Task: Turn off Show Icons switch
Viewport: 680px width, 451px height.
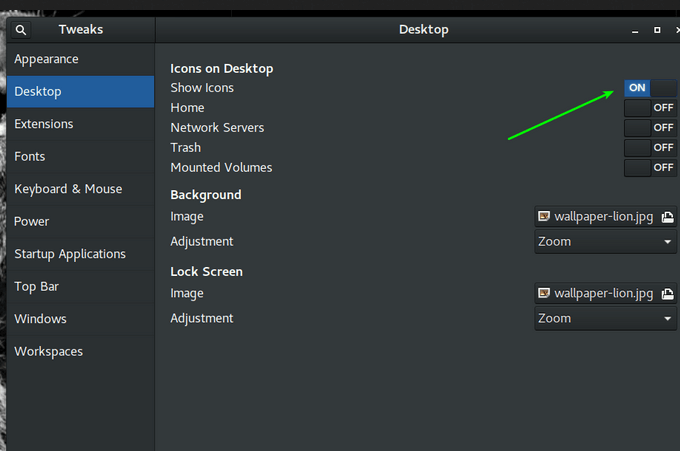Action: (x=650, y=88)
